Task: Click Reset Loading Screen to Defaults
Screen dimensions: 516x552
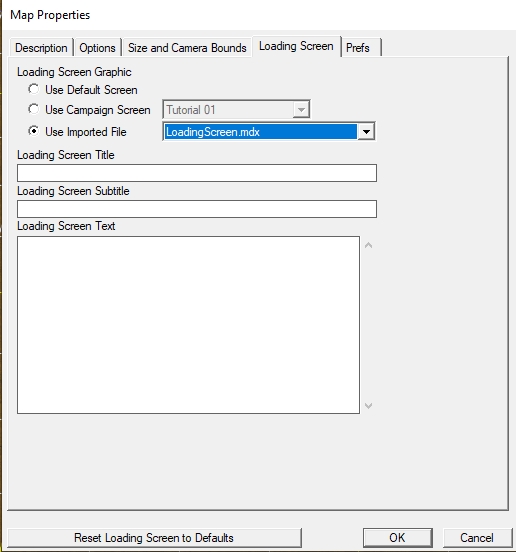Action: click(154, 538)
